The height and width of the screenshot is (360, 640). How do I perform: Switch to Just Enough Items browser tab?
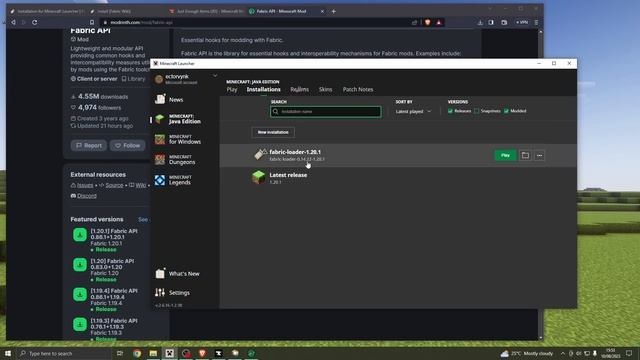[206, 11]
